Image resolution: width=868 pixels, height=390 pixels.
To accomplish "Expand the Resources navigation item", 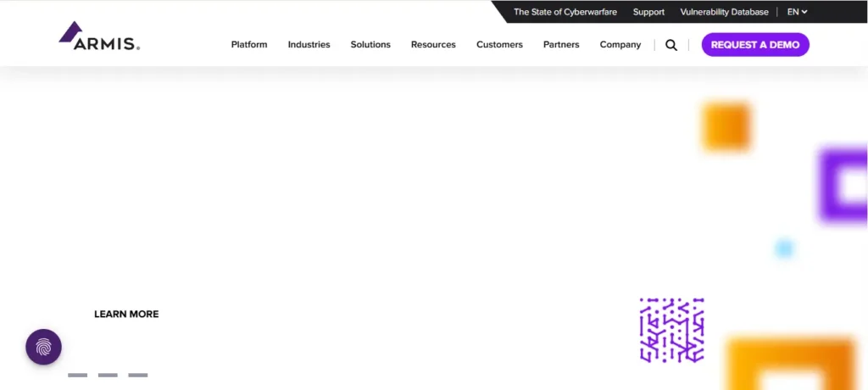I will 433,45.
